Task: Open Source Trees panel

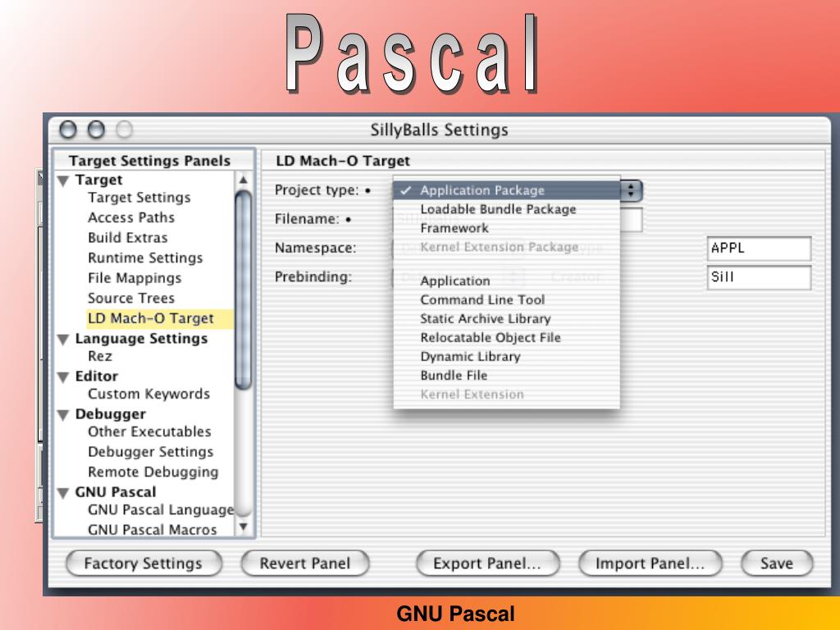Action: click(131, 299)
